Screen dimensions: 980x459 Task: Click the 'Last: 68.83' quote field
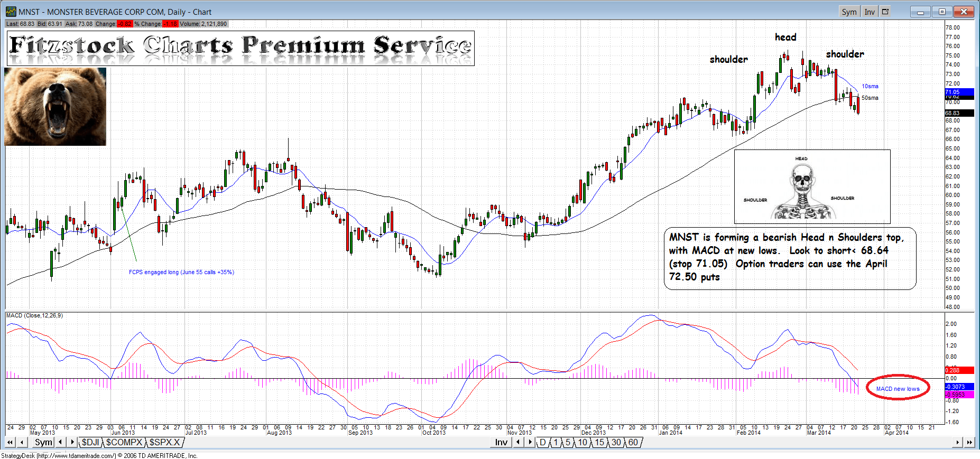[x=20, y=24]
